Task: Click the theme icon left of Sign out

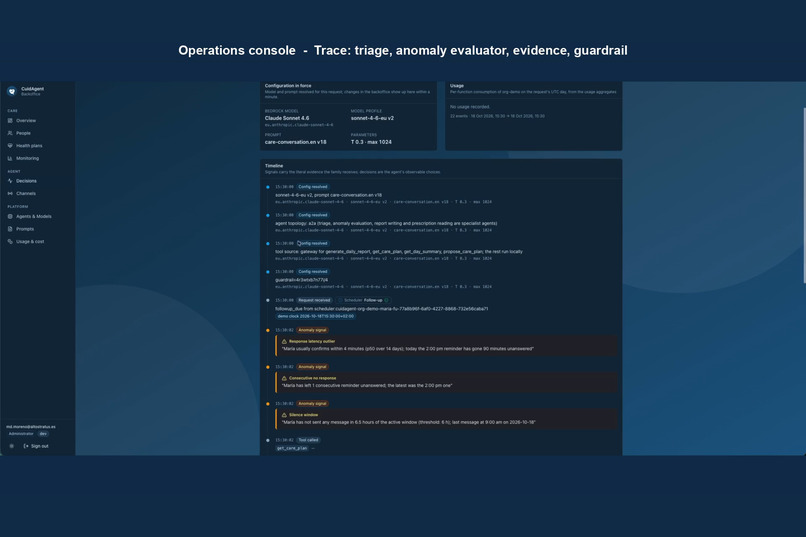Action: [11, 446]
